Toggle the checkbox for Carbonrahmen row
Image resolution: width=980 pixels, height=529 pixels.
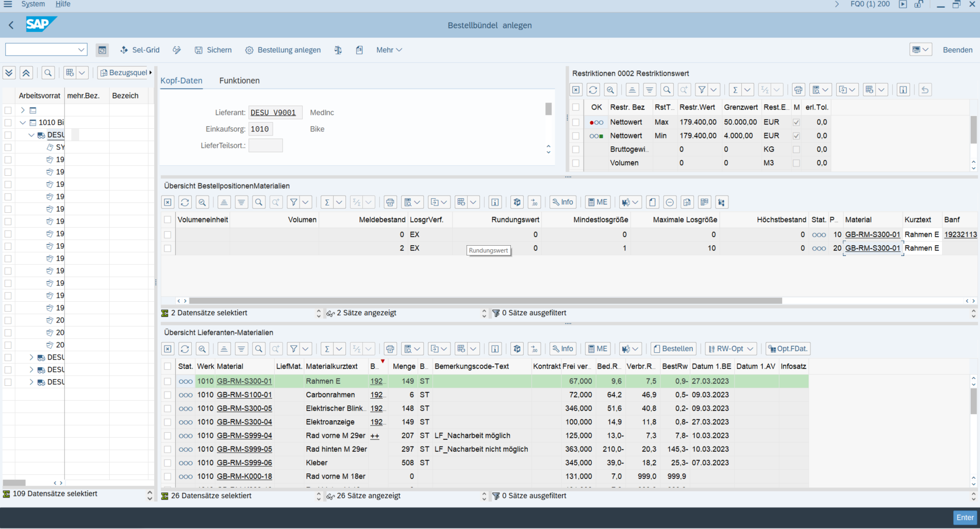point(168,395)
